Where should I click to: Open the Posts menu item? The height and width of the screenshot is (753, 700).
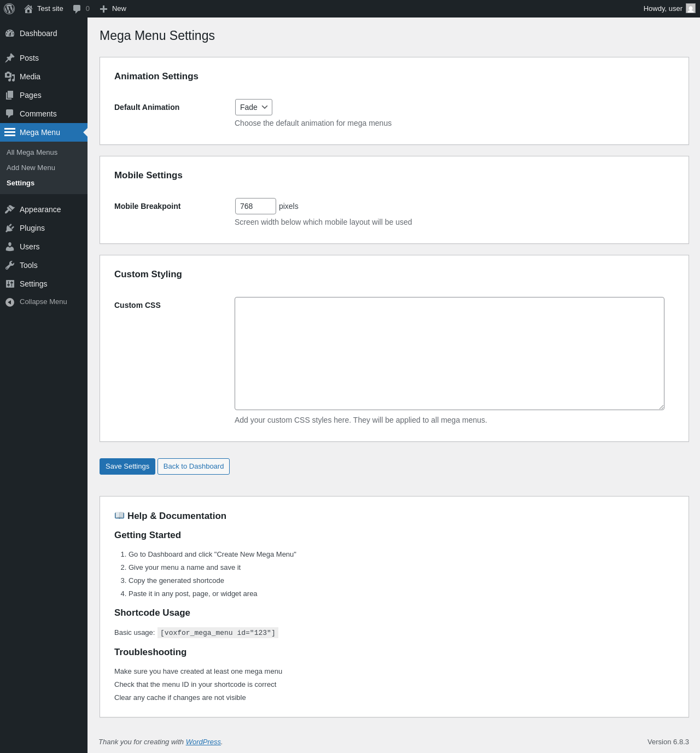(x=44, y=58)
